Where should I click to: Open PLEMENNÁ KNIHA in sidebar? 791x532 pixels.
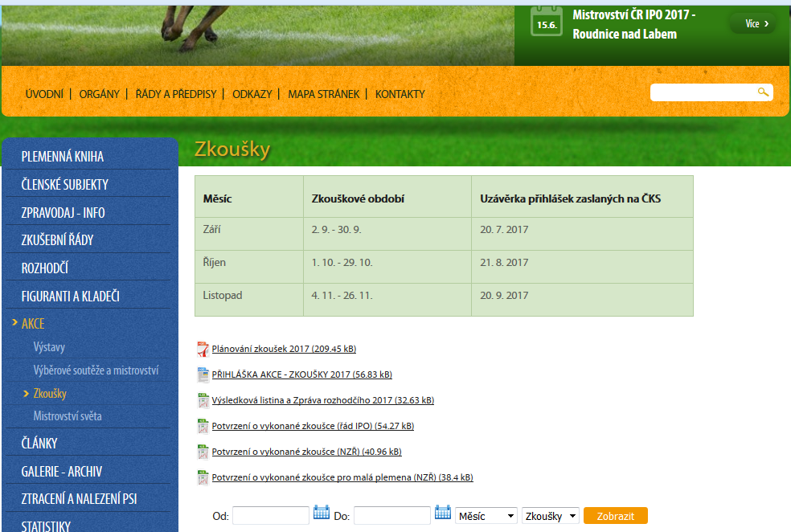click(x=63, y=157)
